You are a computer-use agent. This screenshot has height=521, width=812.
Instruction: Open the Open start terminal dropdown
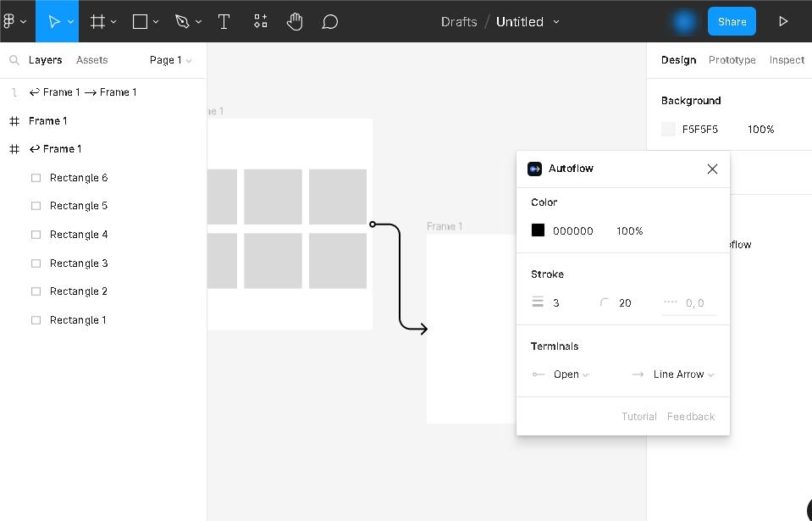coord(570,374)
